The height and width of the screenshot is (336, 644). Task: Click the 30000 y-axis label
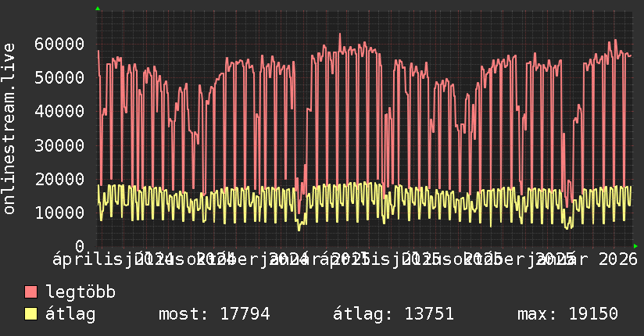coord(59,145)
